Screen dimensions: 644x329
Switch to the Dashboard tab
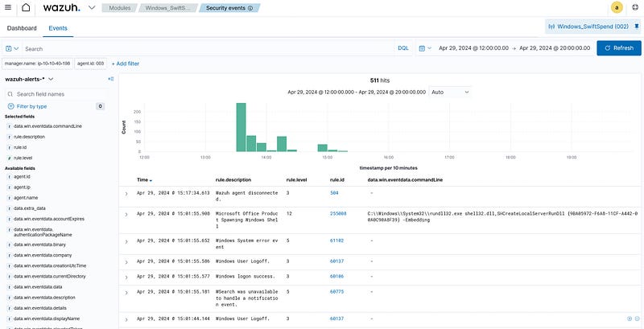[23, 27]
